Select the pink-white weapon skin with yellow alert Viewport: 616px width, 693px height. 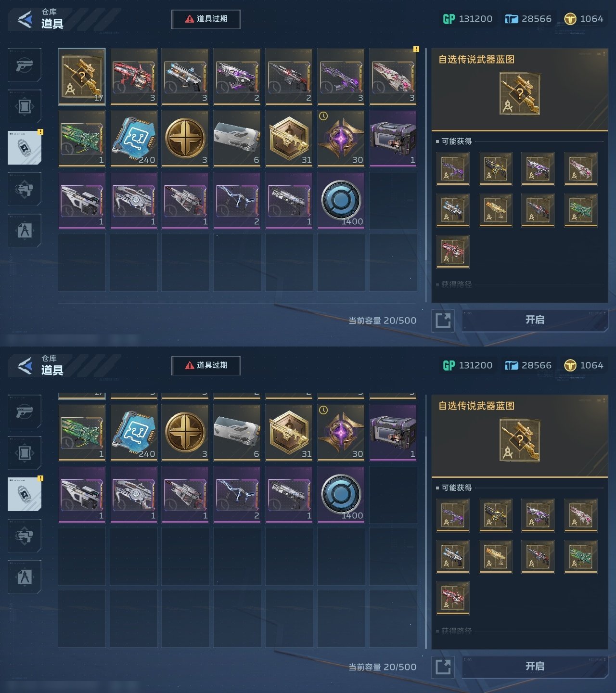393,77
